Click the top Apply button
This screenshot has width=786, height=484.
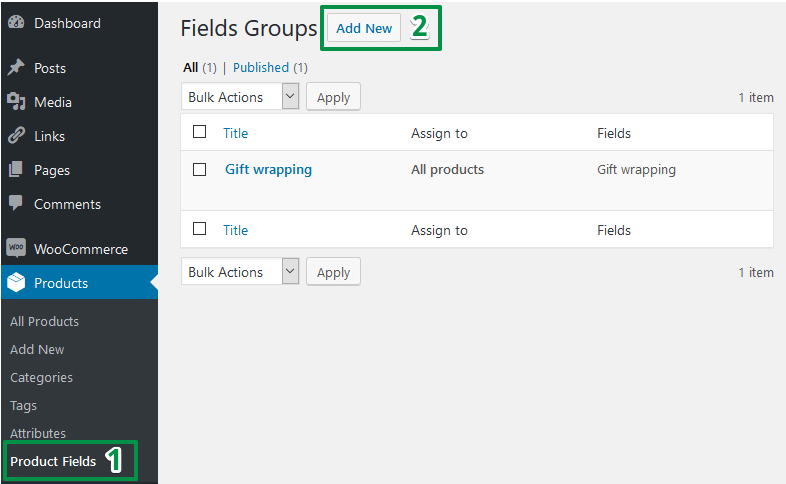coord(333,97)
